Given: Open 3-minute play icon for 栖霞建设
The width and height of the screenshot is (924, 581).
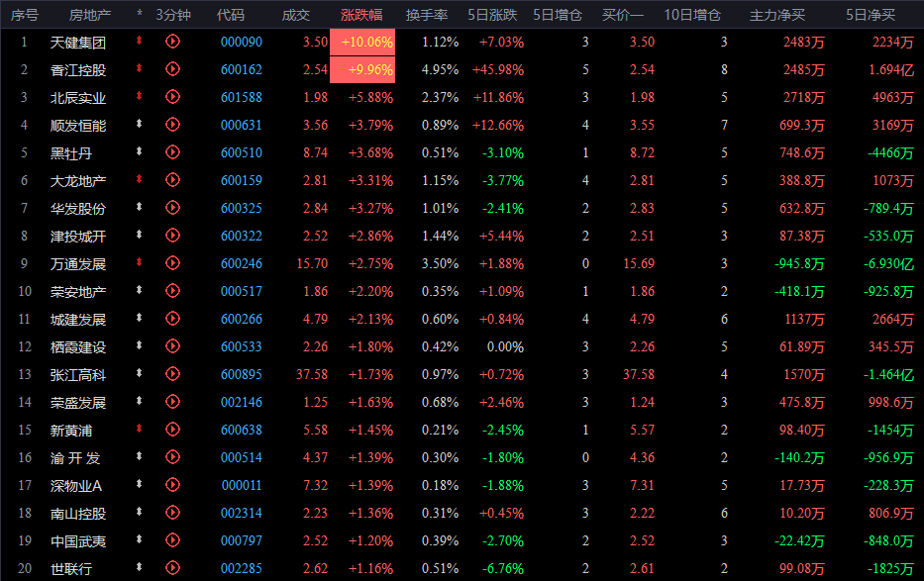Looking at the screenshot, I should click(x=172, y=346).
